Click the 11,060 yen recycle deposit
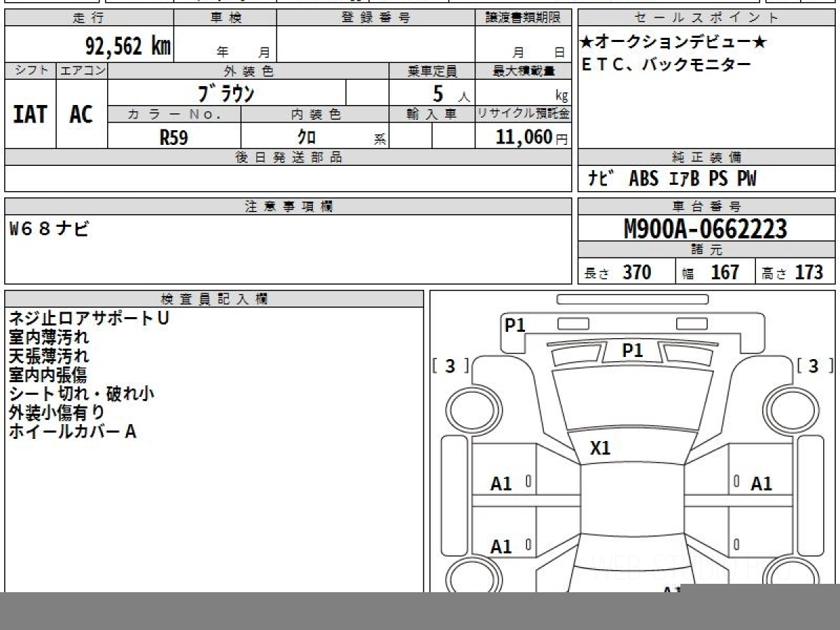 (524, 137)
